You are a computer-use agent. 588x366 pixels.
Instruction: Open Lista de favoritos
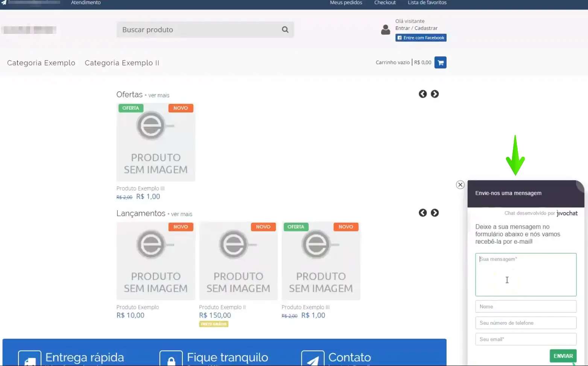[x=427, y=3]
